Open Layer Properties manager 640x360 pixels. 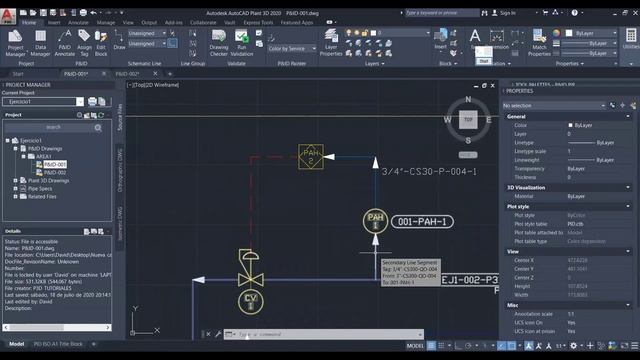[x=331, y=43]
